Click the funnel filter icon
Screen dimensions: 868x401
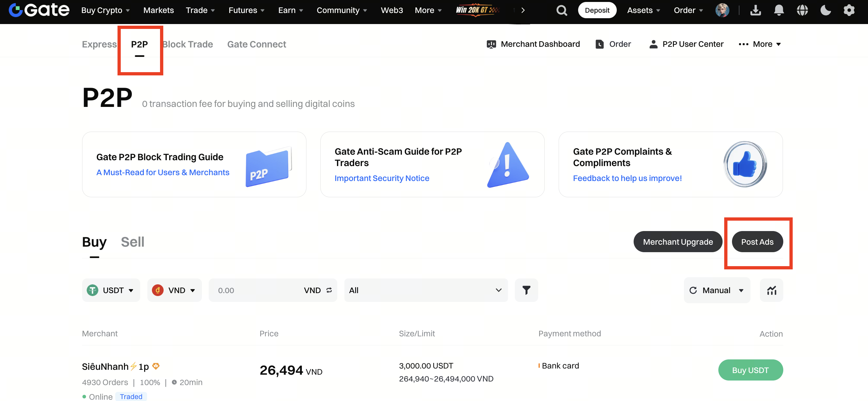coord(526,290)
